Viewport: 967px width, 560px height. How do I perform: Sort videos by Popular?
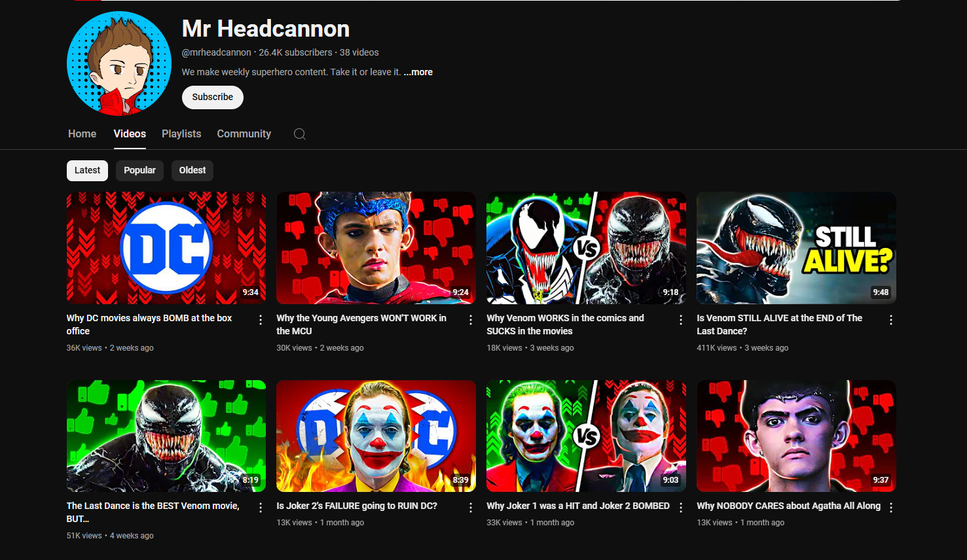click(x=139, y=170)
